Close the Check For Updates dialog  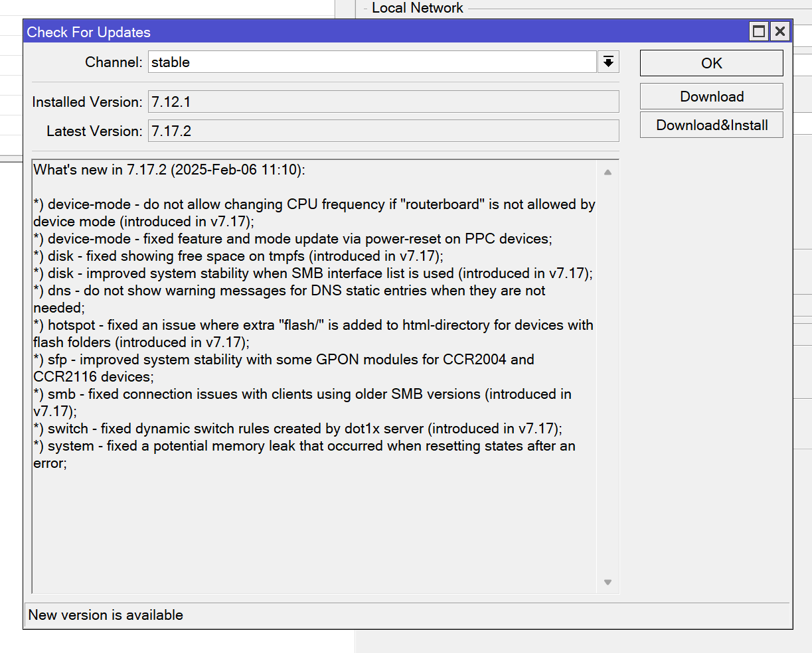click(x=780, y=31)
